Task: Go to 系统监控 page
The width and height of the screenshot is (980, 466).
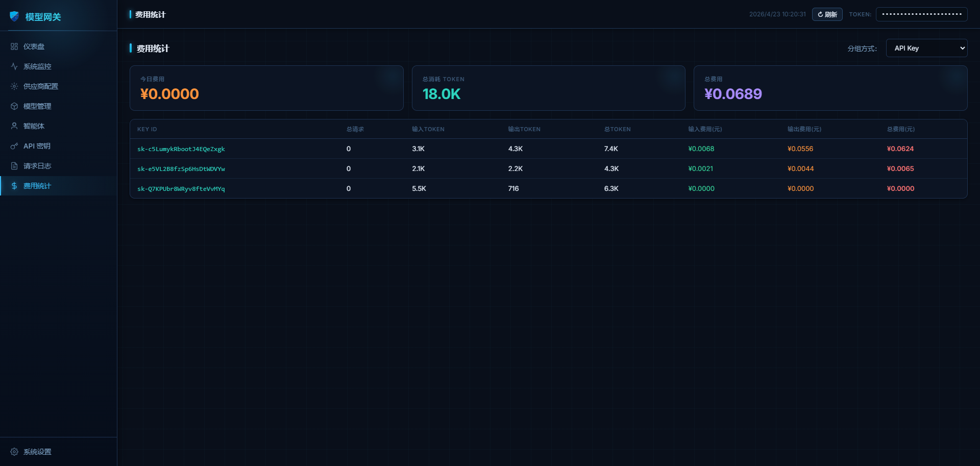Action: pos(58,66)
